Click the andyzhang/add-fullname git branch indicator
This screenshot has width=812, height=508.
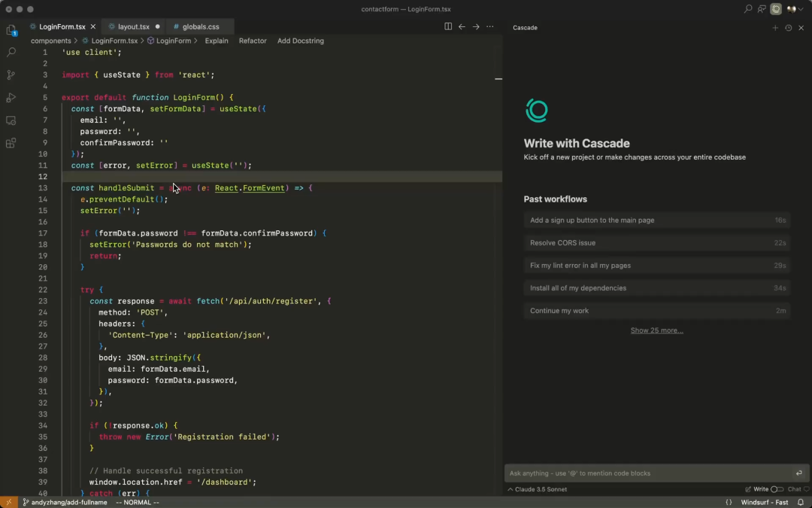(65, 502)
